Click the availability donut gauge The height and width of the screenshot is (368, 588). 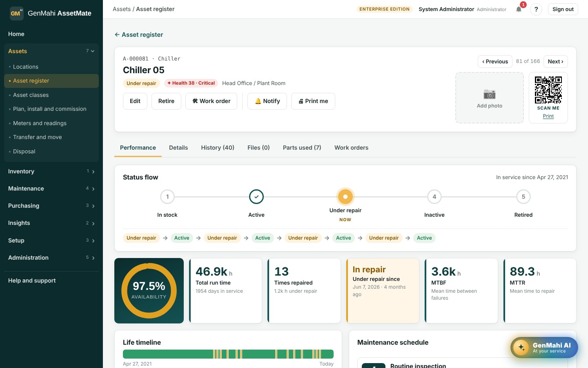[149, 291]
